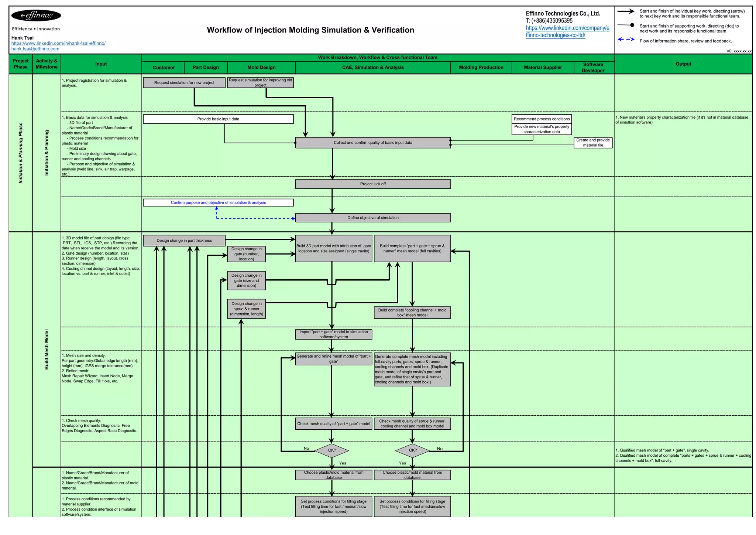
Task: Click the 'CAE, Simulation & Analysis' header
Action: (373, 67)
